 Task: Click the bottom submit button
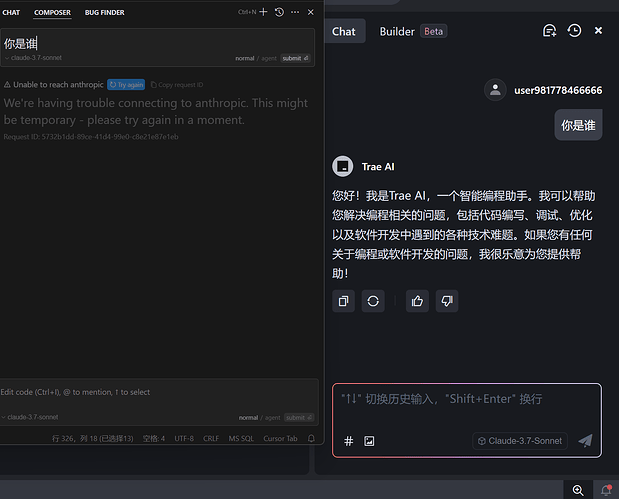tap(299, 418)
